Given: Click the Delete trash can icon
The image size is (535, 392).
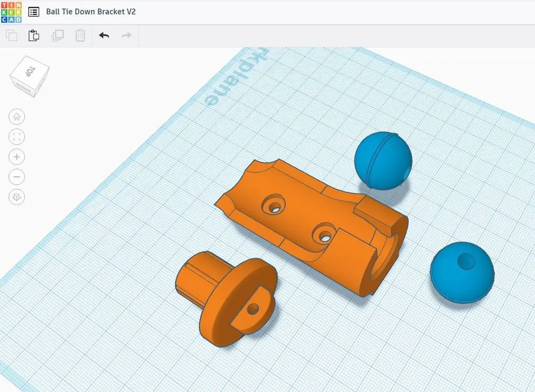Looking at the screenshot, I should tap(80, 35).
